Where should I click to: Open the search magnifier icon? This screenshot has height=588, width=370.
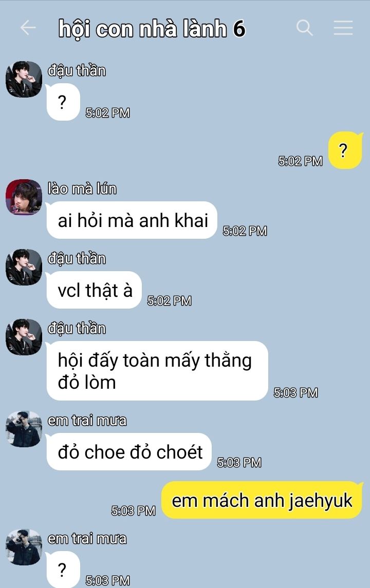tap(304, 28)
